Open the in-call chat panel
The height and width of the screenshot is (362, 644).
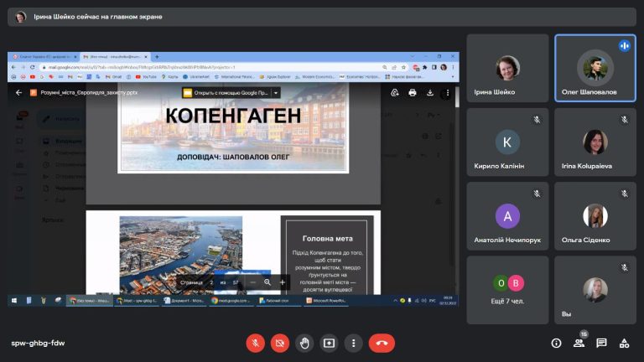[x=602, y=343]
